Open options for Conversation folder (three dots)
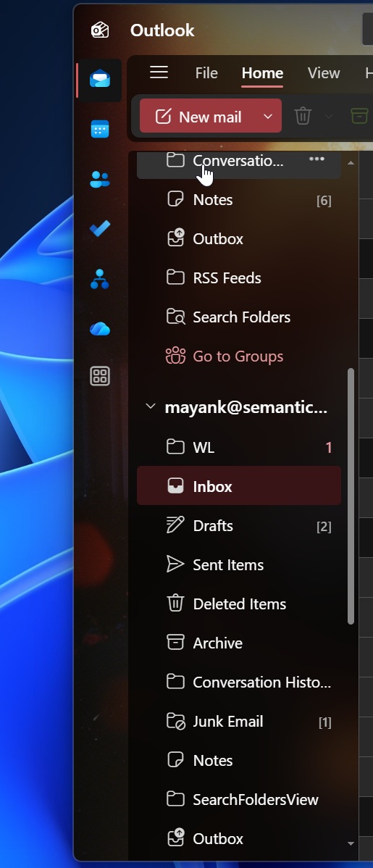The image size is (373, 868). coord(317,159)
